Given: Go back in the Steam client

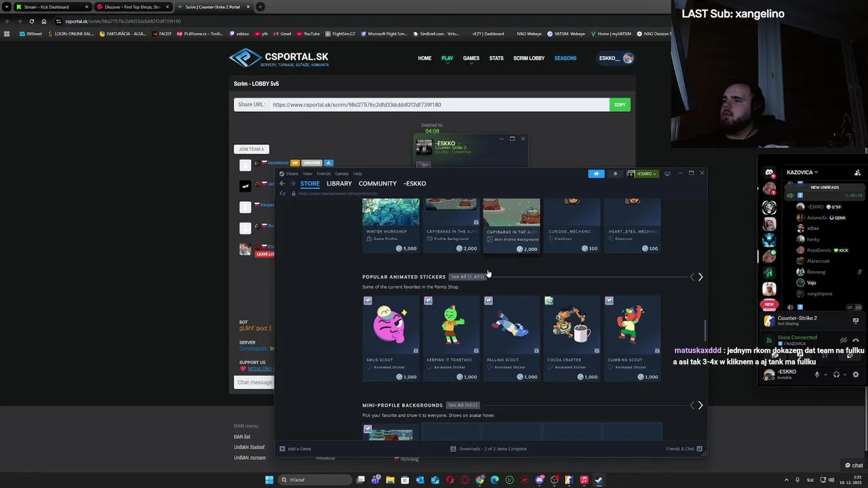Looking at the screenshot, I should (x=282, y=184).
